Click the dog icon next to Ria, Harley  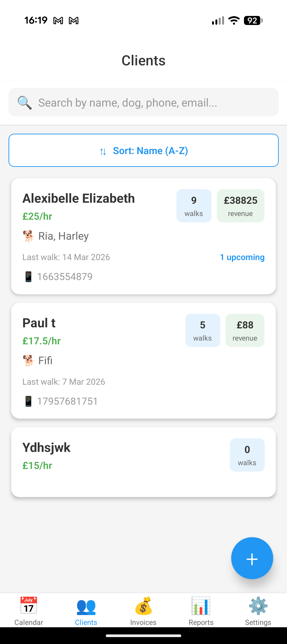[28, 236]
